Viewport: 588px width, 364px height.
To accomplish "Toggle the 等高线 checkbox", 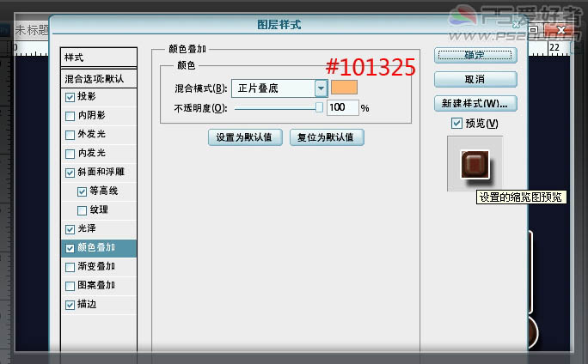I will [82, 191].
